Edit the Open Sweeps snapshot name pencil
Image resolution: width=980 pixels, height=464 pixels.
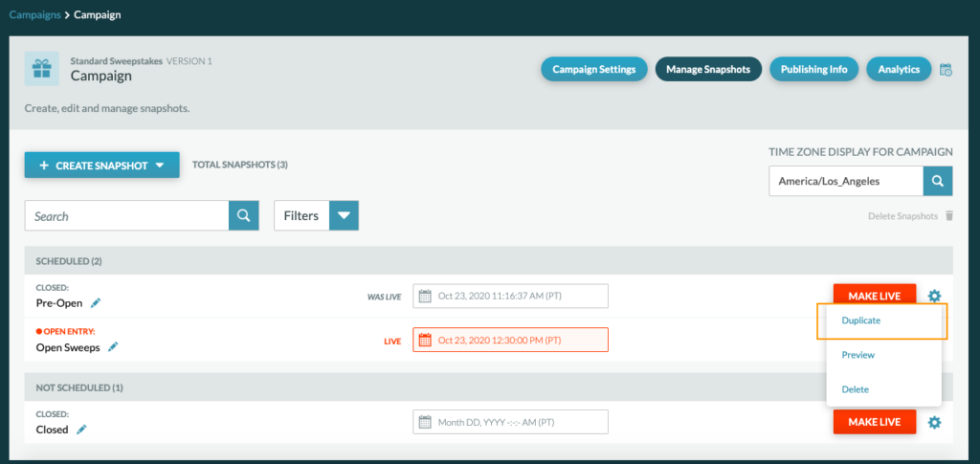coord(113,346)
